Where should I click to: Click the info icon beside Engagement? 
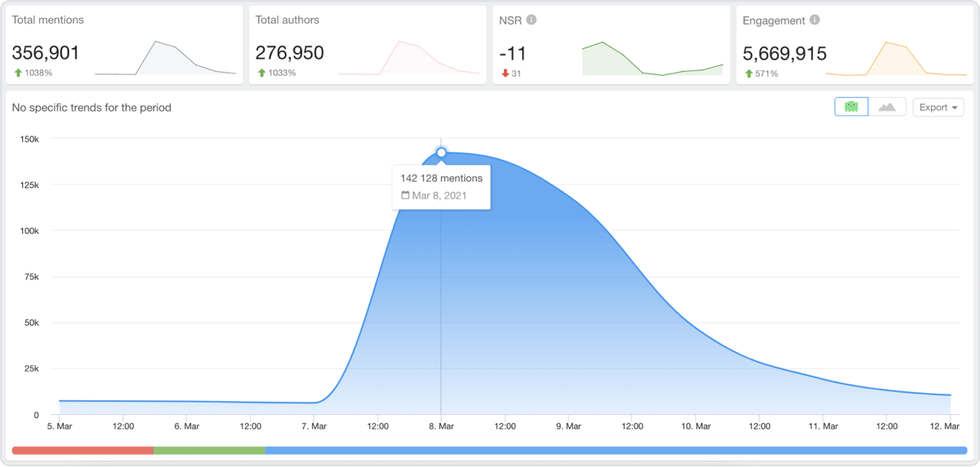point(815,20)
